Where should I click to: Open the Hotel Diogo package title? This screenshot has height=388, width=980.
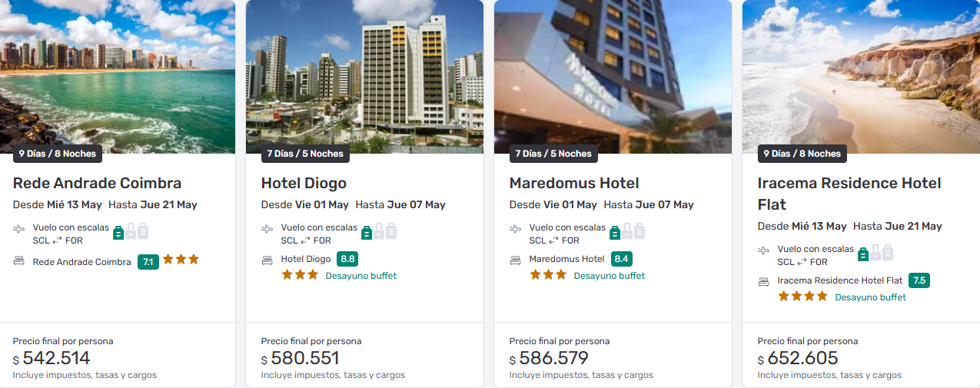click(x=304, y=183)
